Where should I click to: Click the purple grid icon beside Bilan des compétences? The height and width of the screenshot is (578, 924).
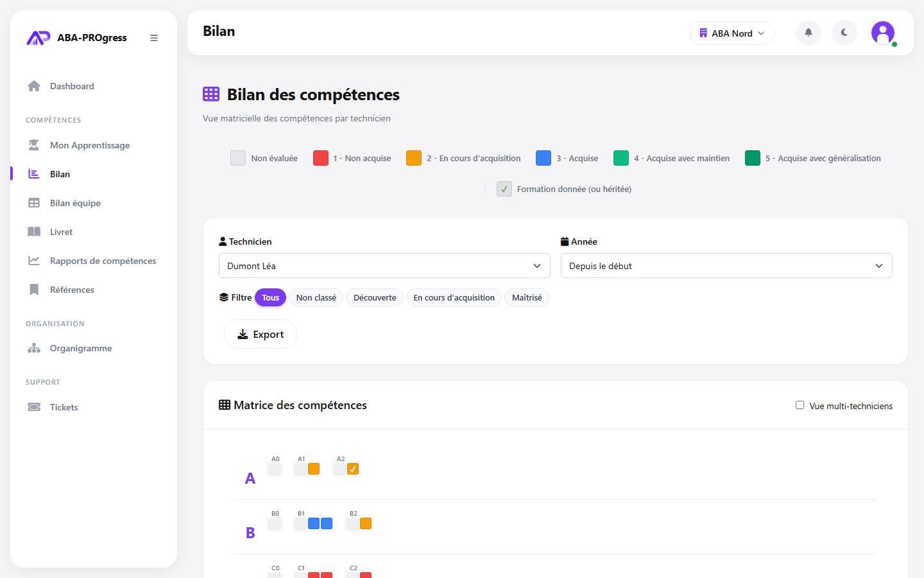coord(211,94)
